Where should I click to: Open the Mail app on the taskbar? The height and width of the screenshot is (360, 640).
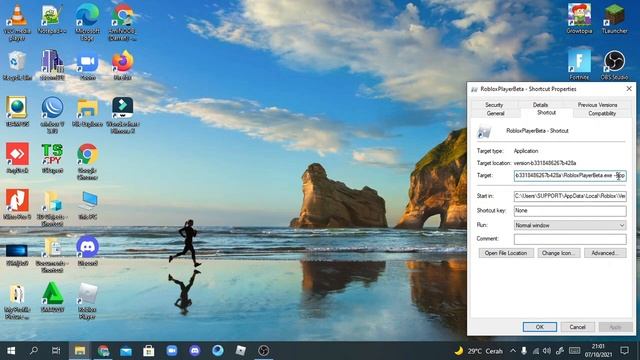[x=126, y=351]
